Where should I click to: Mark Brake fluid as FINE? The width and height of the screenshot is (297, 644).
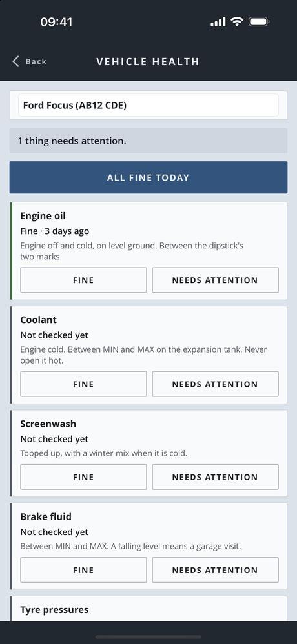point(83,570)
